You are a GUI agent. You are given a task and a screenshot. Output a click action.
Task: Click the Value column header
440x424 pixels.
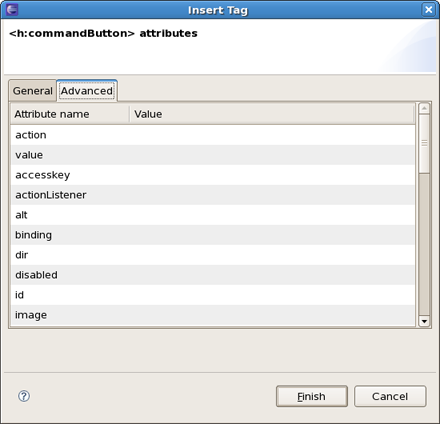pyautogui.click(x=272, y=114)
